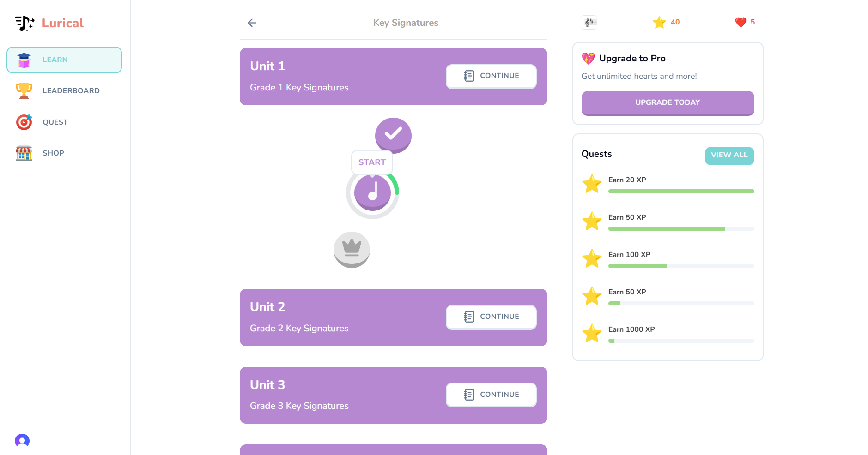Click View All quests
The image size is (868, 455).
click(729, 156)
